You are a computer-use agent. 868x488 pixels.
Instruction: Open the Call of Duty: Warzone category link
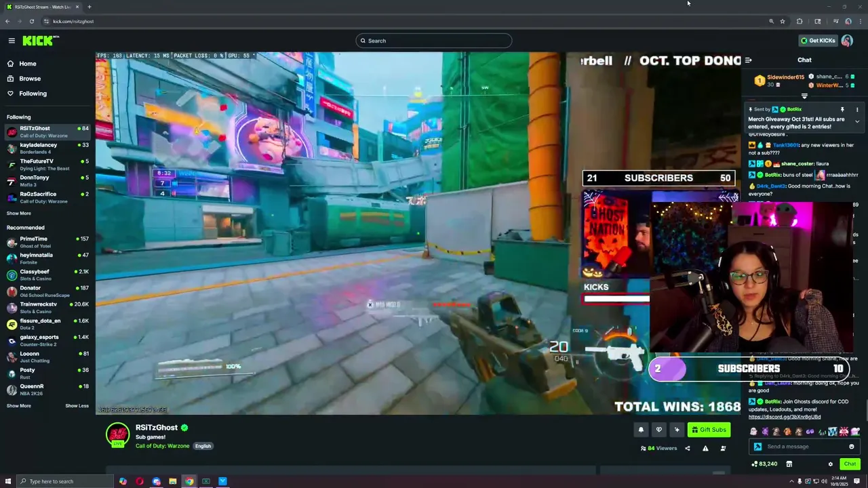point(162,446)
